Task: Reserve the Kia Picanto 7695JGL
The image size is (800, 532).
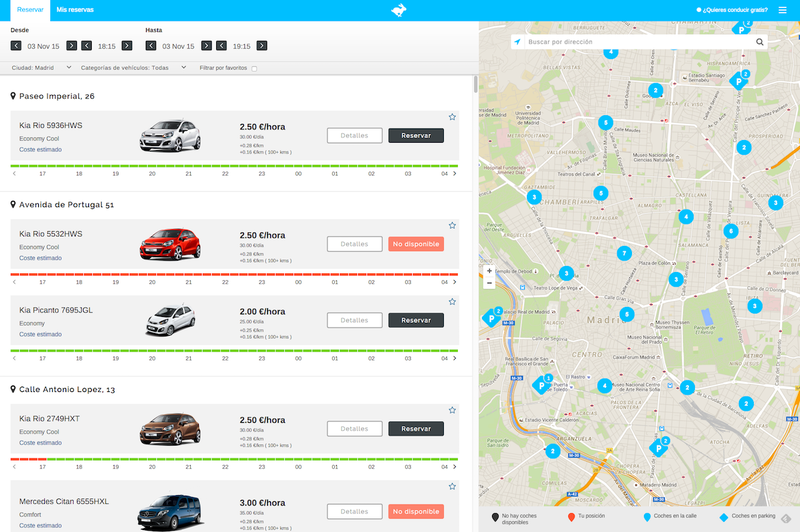Action: coord(416,320)
